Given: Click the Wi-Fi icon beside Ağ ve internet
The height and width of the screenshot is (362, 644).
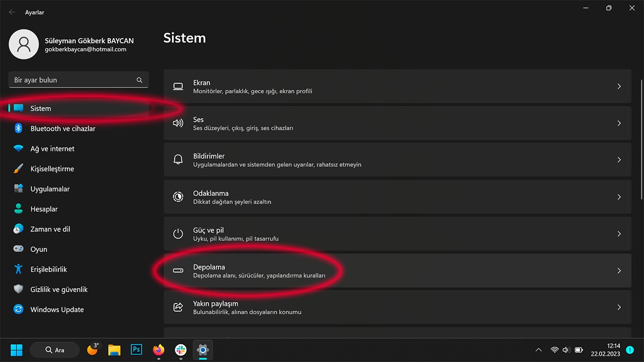Looking at the screenshot, I should 19,149.
